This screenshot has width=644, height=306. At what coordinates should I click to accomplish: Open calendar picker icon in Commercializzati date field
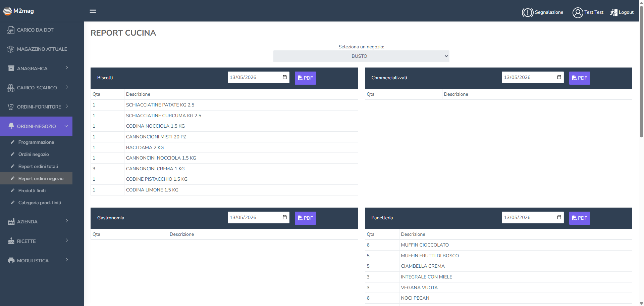[559, 77]
